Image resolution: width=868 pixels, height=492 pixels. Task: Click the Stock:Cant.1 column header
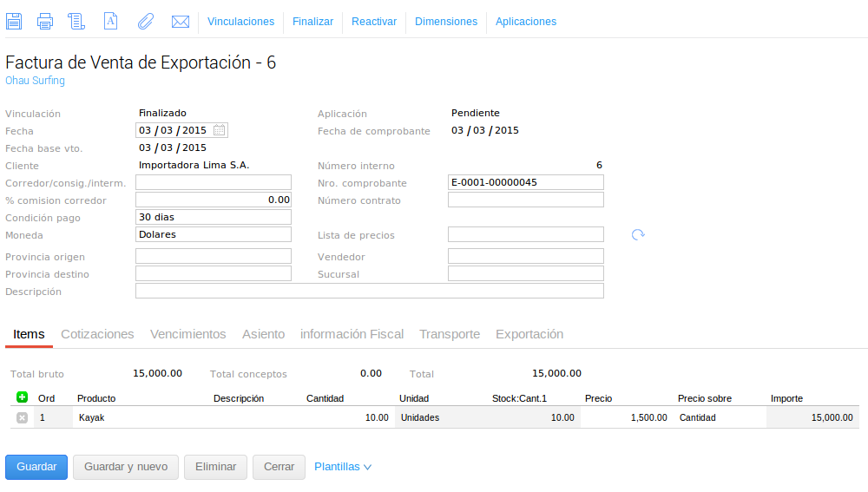click(x=519, y=398)
